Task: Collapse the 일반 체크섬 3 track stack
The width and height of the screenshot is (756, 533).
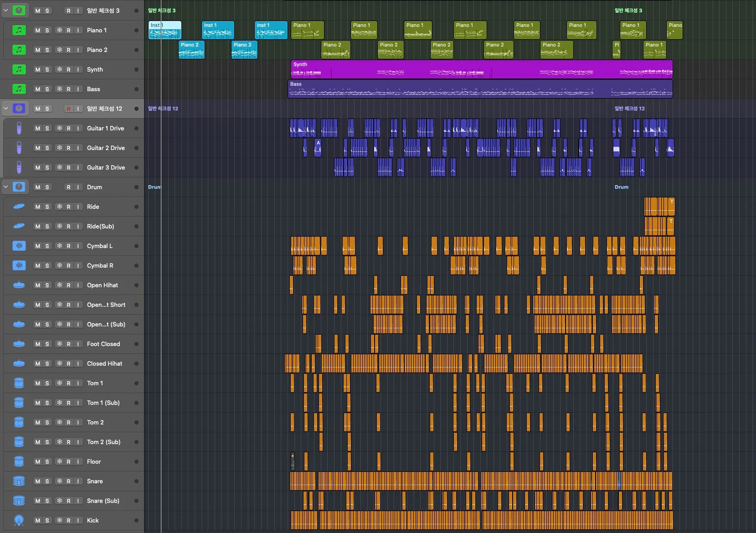Action: point(6,10)
